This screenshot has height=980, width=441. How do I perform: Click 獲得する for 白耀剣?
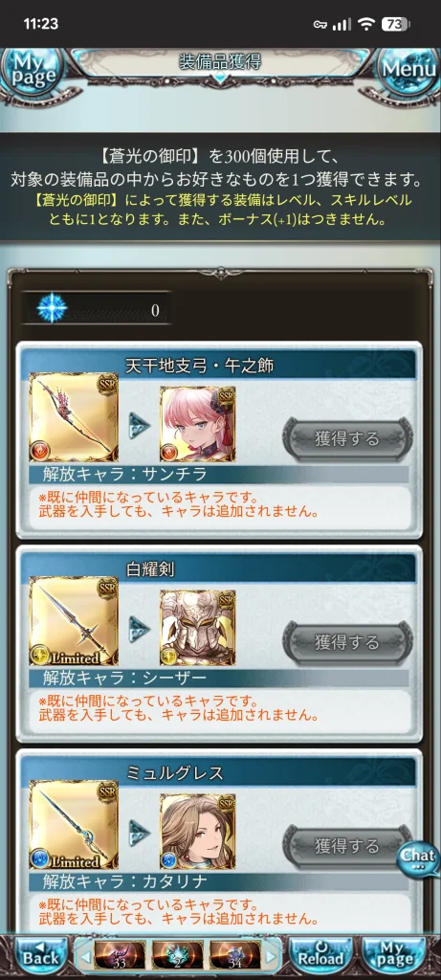tap(347, 642)
